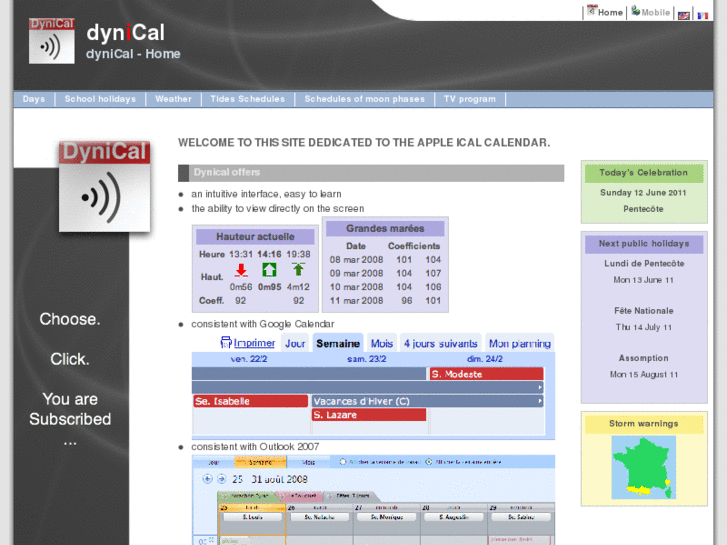The width and height of the screenshot is (727, 545).
Task: Click the Pentecôte celebration text
Action: point(643,209)
